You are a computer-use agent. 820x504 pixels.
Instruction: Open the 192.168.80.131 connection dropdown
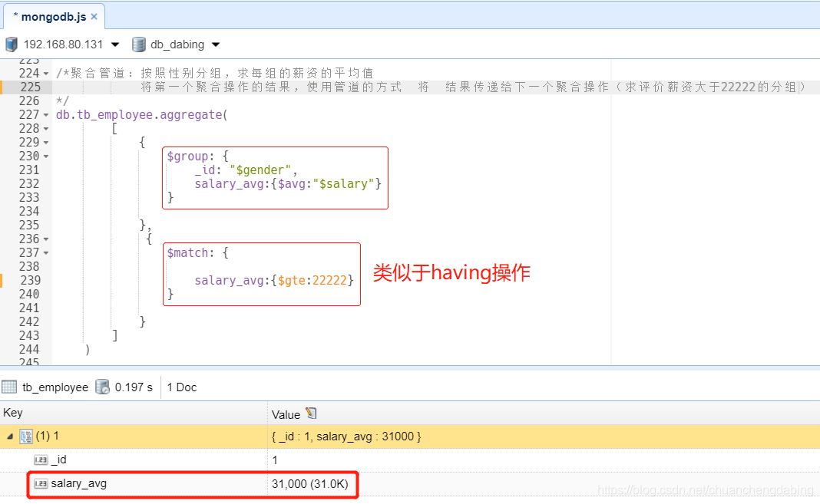click(x=115, y=44)
